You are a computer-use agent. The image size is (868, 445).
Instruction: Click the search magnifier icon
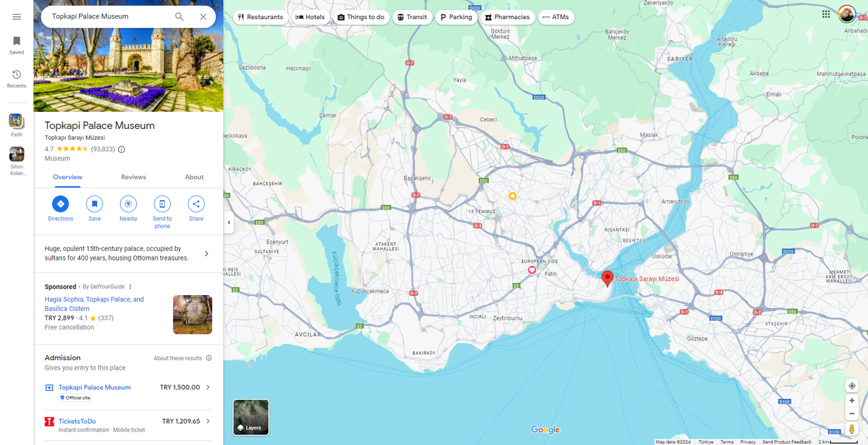[x=180, y=16]
